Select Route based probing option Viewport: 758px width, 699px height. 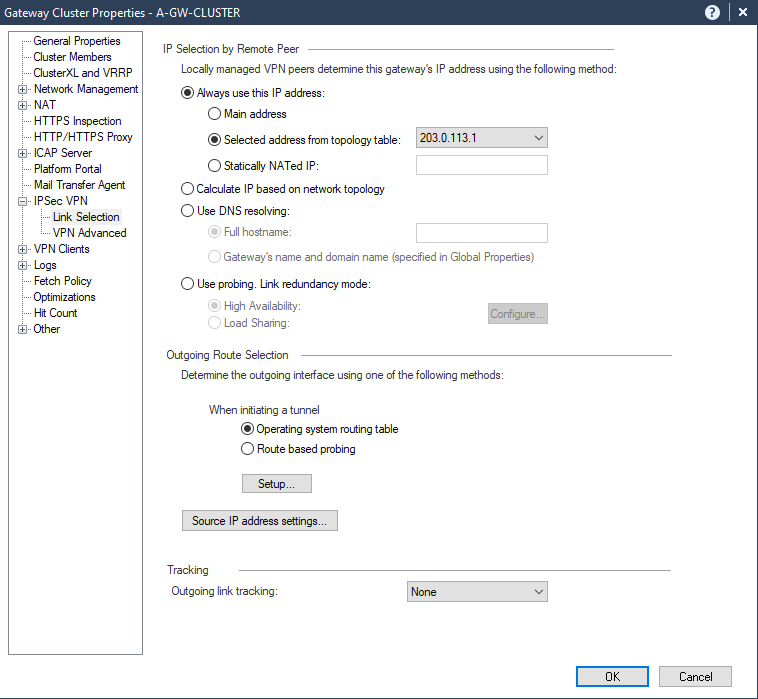[x=248, y=449]
